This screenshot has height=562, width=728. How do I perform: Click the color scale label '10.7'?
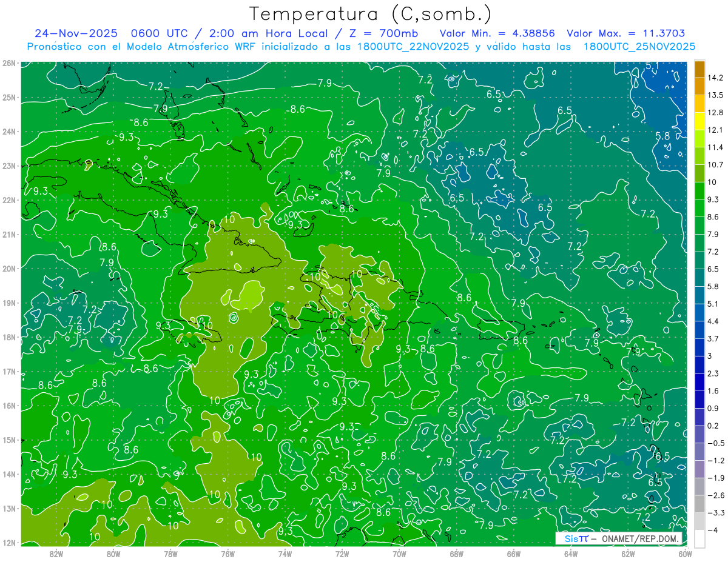tap(716, 165)
